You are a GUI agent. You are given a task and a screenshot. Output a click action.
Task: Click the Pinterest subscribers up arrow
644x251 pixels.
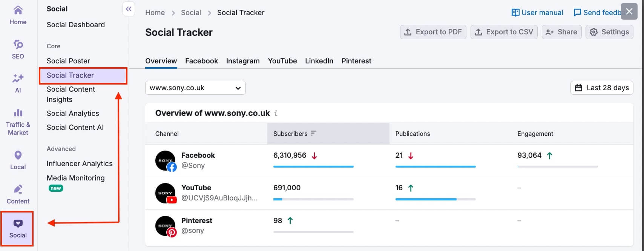290,221
